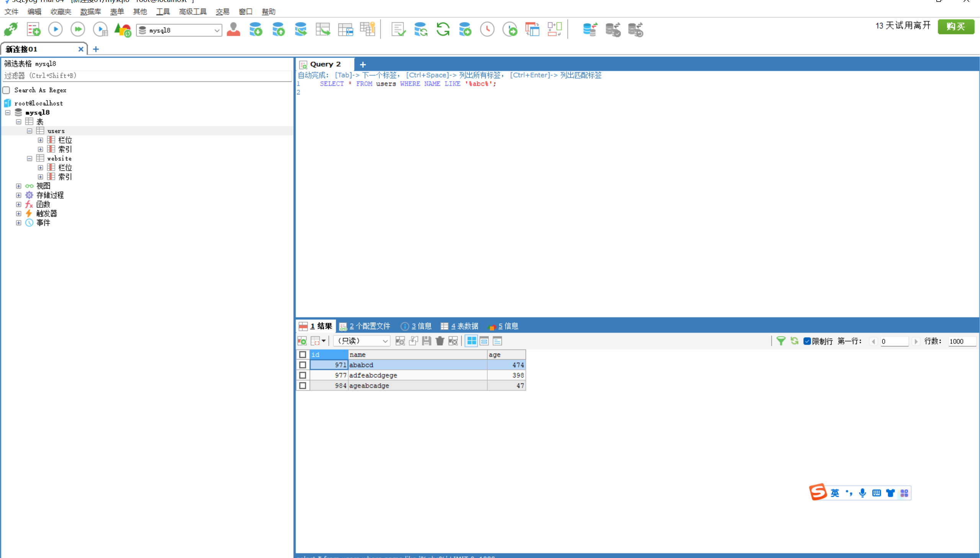Screen dimensions: 980x558
Task: Click the green filter funnel icon
Action: 780,341
